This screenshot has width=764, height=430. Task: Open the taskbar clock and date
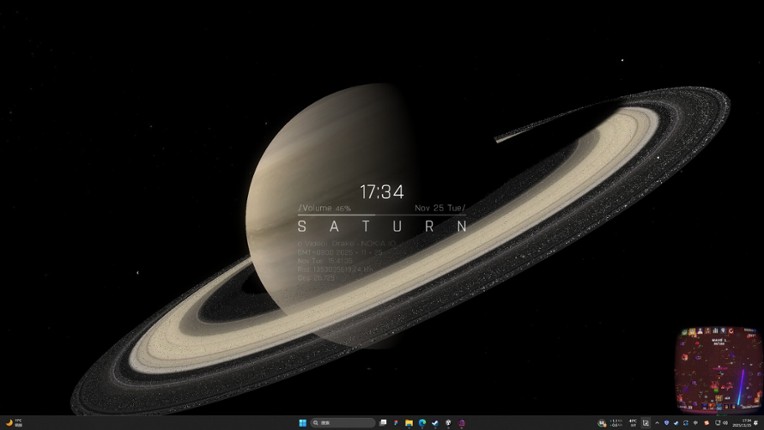[746, 423]
